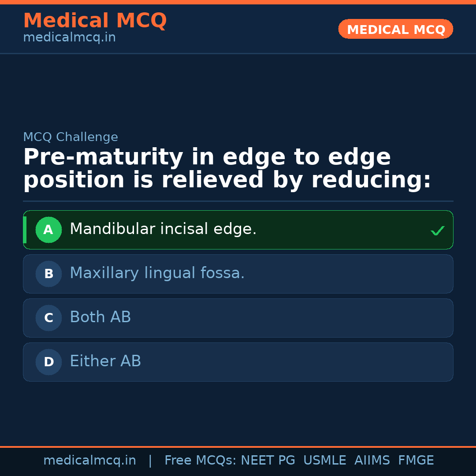The height and width of the screenshot is (476, 476).
Task: Pick the answer text 'Both AB'
Action: pos(100,317)
